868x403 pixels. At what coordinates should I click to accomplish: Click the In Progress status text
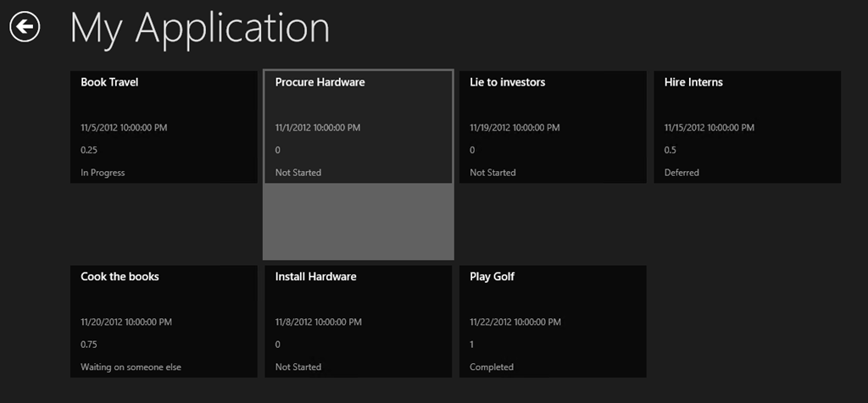[x=103, y=173]
